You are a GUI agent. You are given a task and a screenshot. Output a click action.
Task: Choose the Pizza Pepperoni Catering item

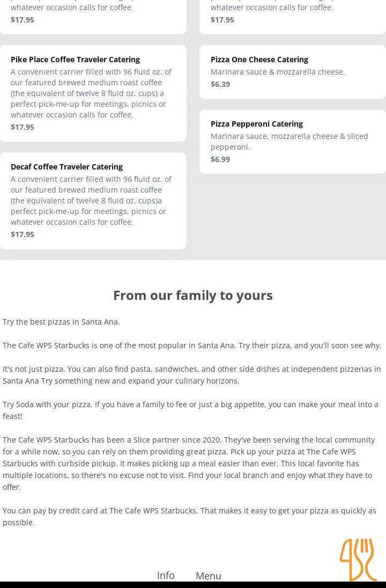pos(293,142)
